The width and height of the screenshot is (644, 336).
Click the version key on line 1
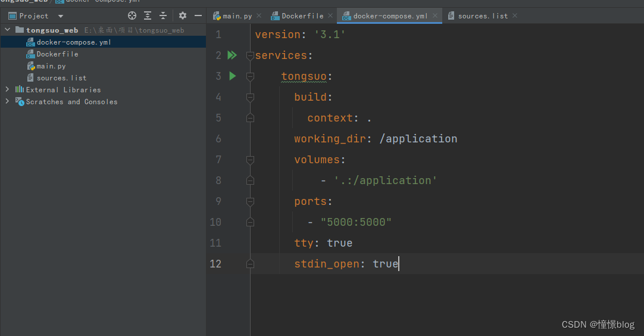pyautogui.click(x=277, y=35)
